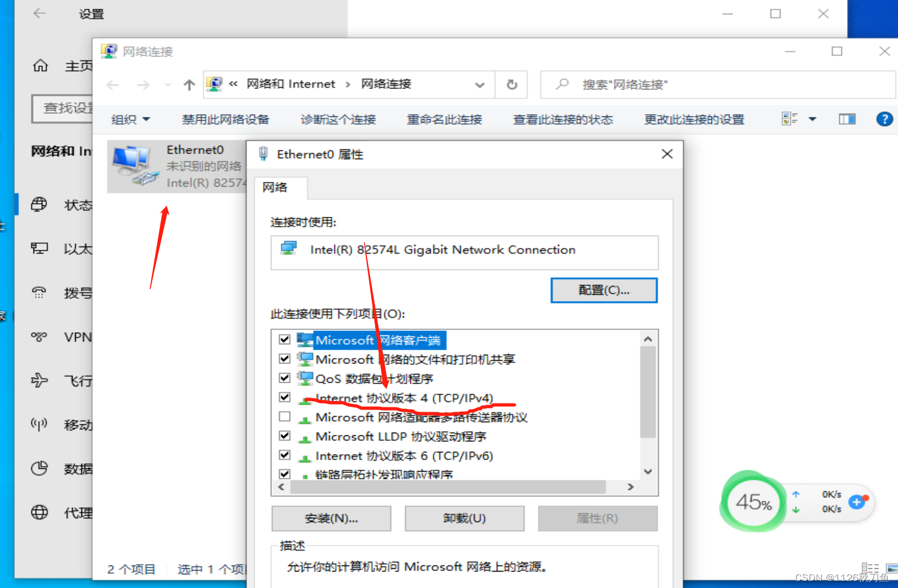Go up one folder level
This screenshot has width=898, height=588.
pyautogui.click(x=189, y=85)
